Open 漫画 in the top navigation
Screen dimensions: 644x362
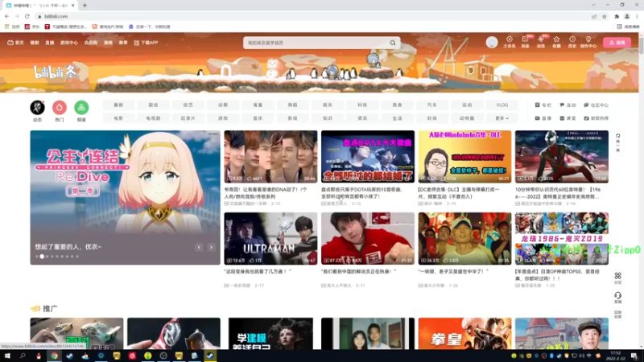point(108,43)
